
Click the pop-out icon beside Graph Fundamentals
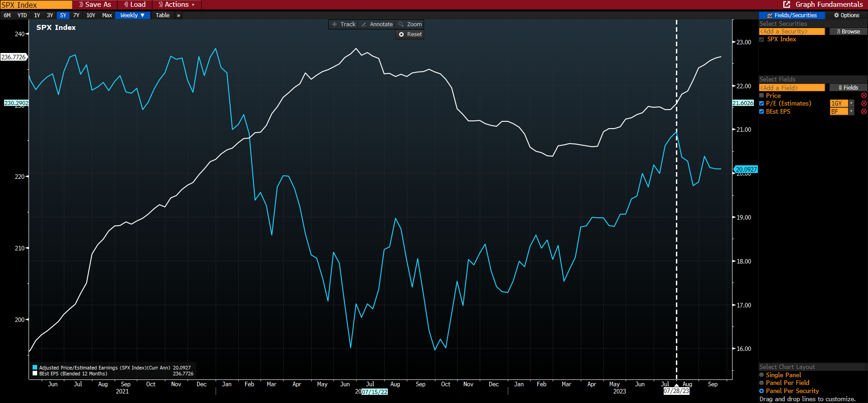[786, 5]
